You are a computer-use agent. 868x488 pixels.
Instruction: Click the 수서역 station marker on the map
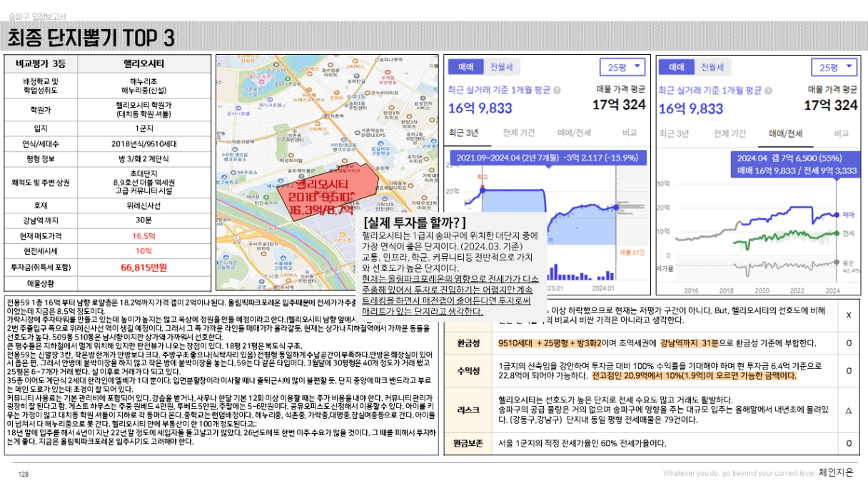click(x=276, y=287)
